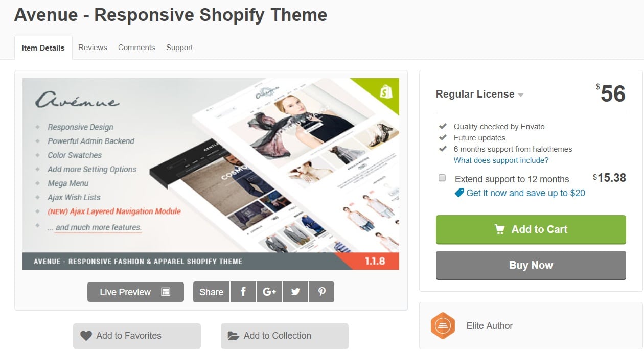Screen dimensions: 644x354
Task: Click the Avenue theme preview image
Action: (x=211, y=174)
